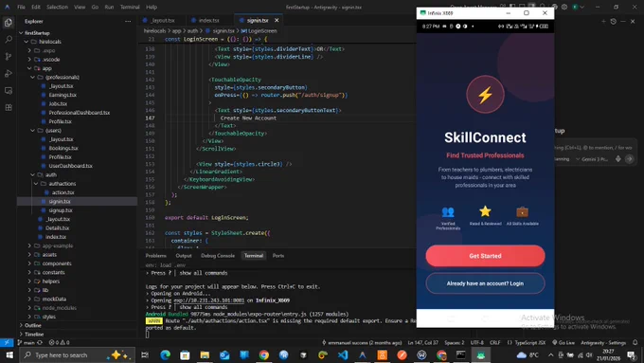The height and width of the screenshot is (363, 644).
Task: Open Explorer more actions ellipsis
Action: (128, 22)
